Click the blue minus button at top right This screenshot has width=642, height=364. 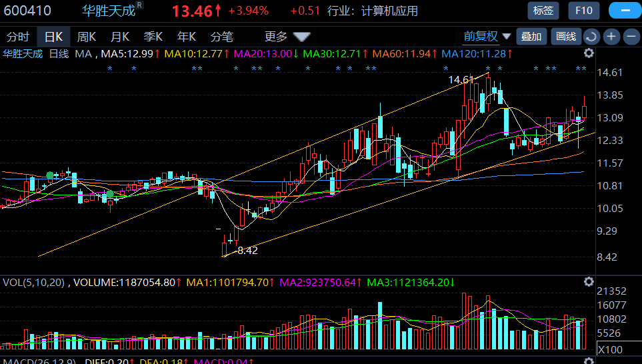625,11
